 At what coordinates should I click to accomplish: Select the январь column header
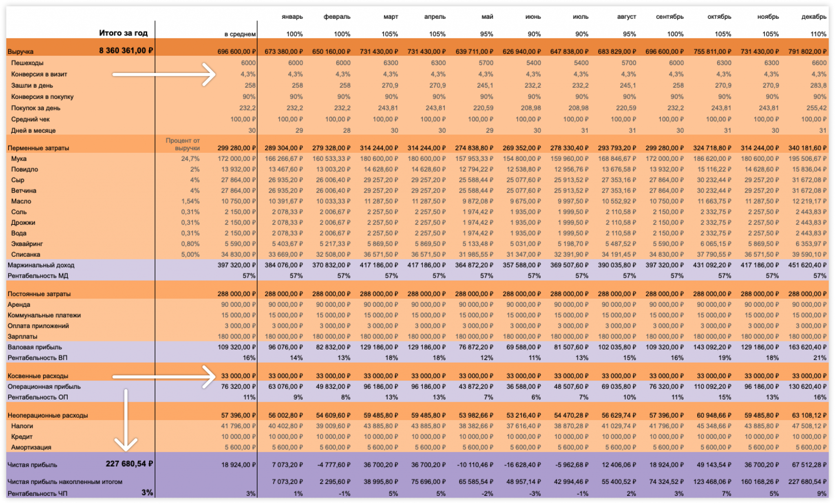click(292, 17)
